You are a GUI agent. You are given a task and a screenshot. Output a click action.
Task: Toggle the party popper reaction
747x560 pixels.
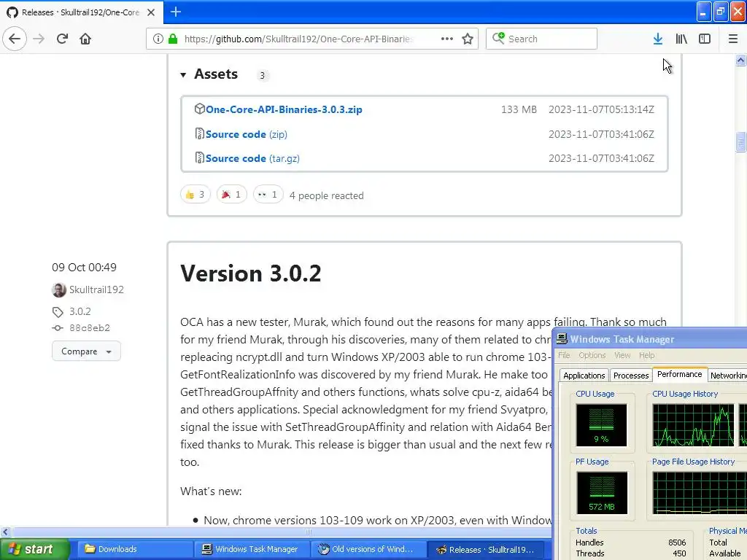coord(231,194)
